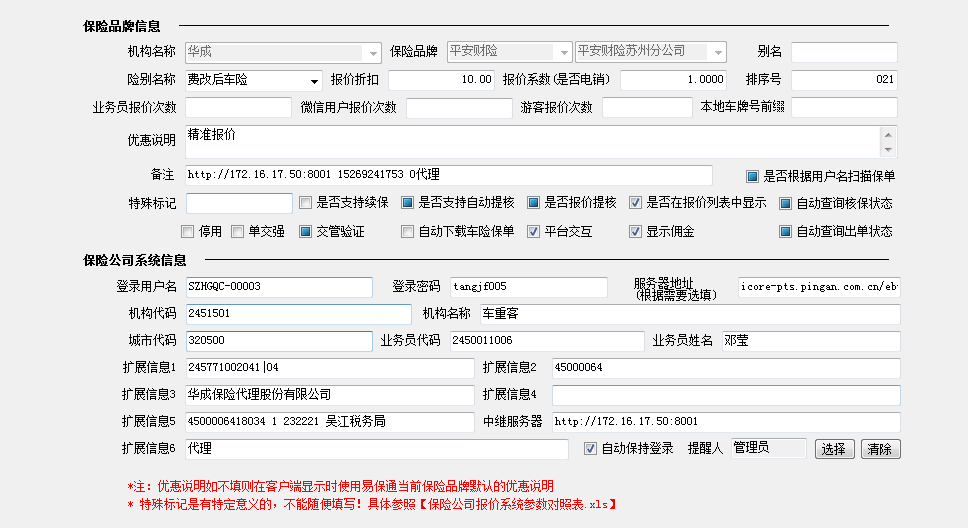Screen dimensions: 968x528
Task: Click the 备注 input field
Action: 449,175
